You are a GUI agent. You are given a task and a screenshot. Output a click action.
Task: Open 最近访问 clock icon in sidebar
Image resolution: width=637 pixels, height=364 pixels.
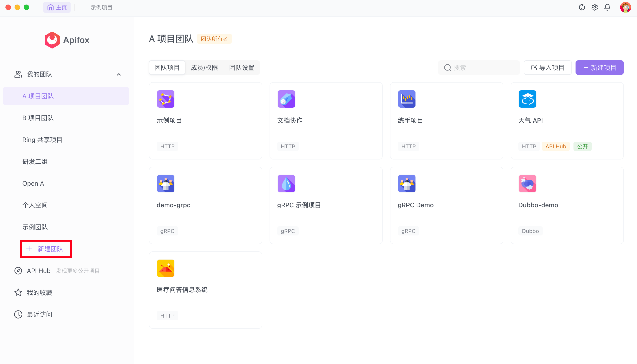18,314
